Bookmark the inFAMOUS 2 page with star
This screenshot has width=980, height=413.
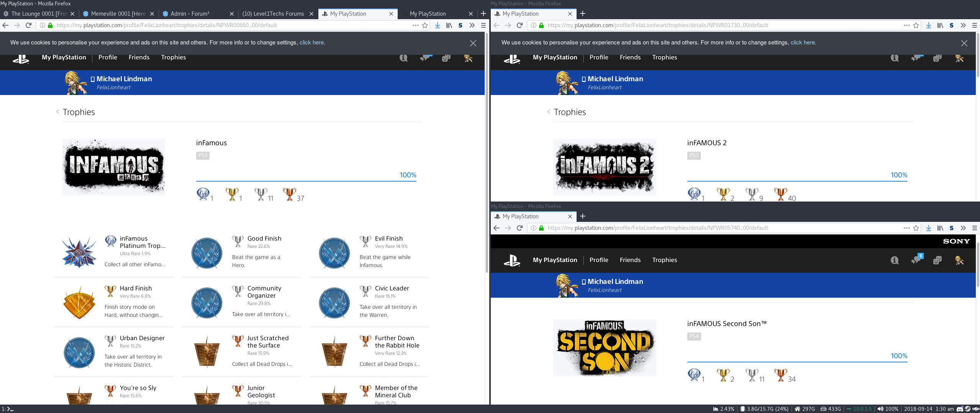coord(916,25)
